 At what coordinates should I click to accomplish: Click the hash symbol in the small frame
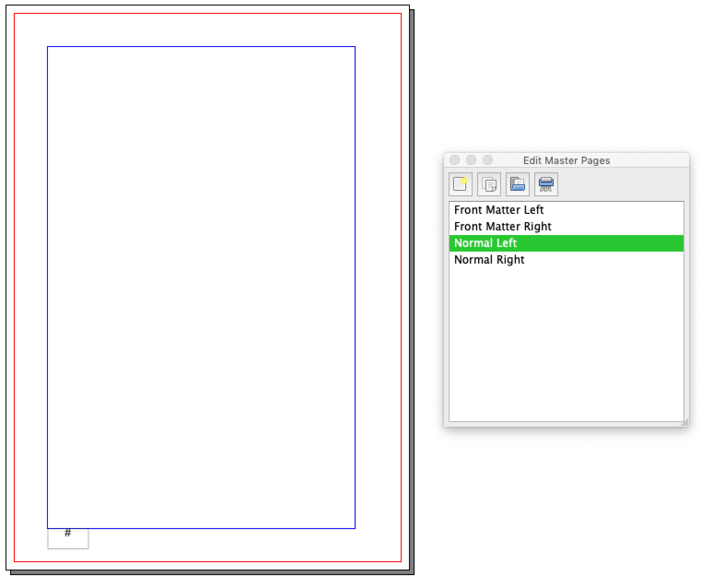pos(68,533)
